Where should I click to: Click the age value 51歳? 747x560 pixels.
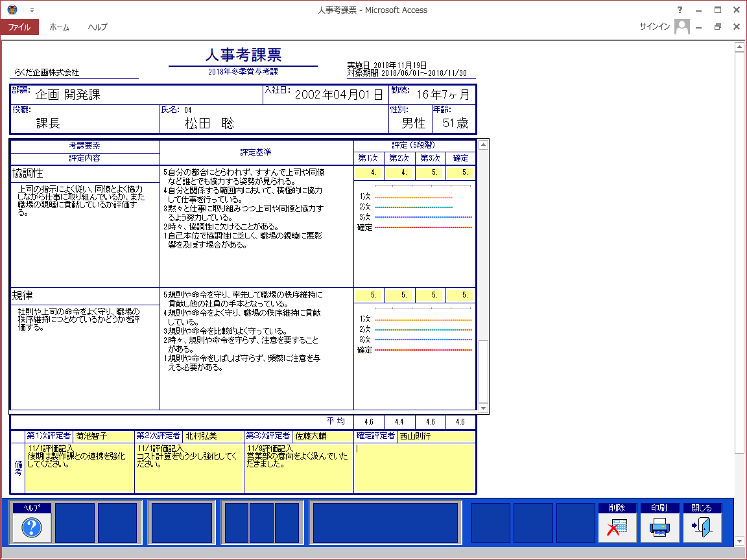[x=455, y=123]
